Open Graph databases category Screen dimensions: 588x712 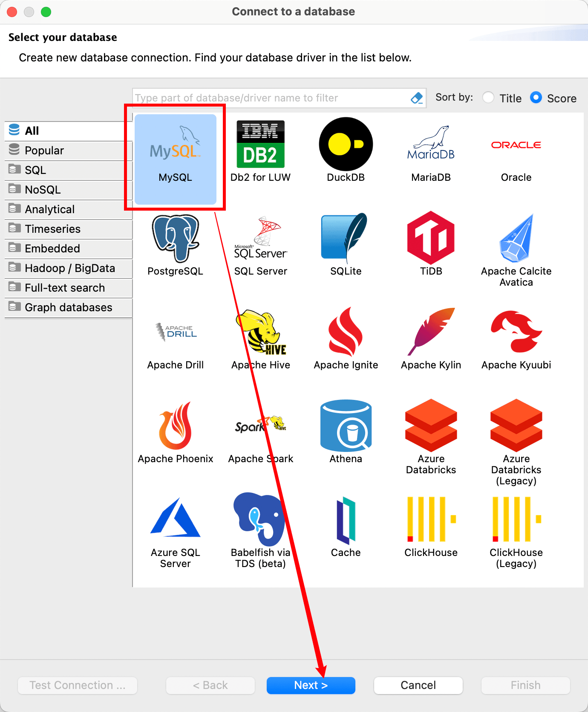69,307
